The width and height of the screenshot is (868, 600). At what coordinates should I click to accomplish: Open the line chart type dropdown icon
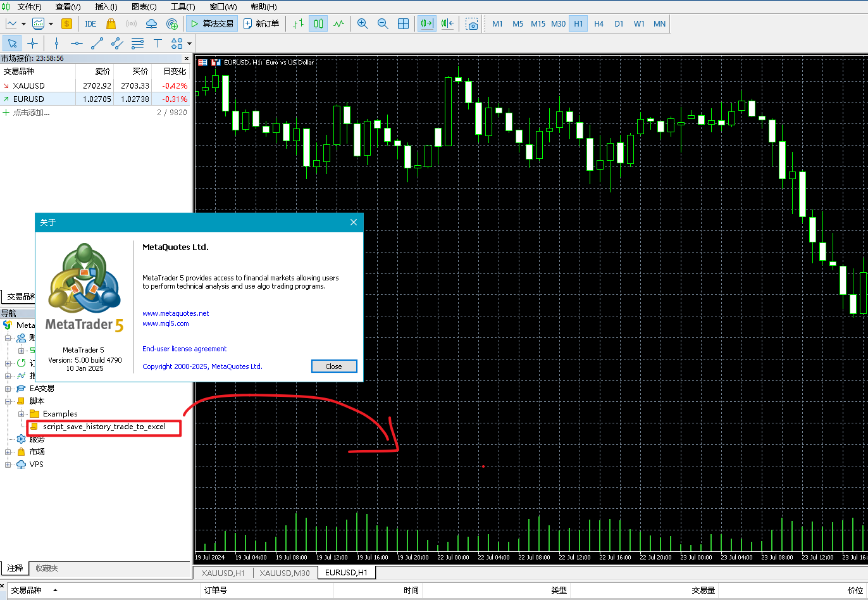point(12,24)
